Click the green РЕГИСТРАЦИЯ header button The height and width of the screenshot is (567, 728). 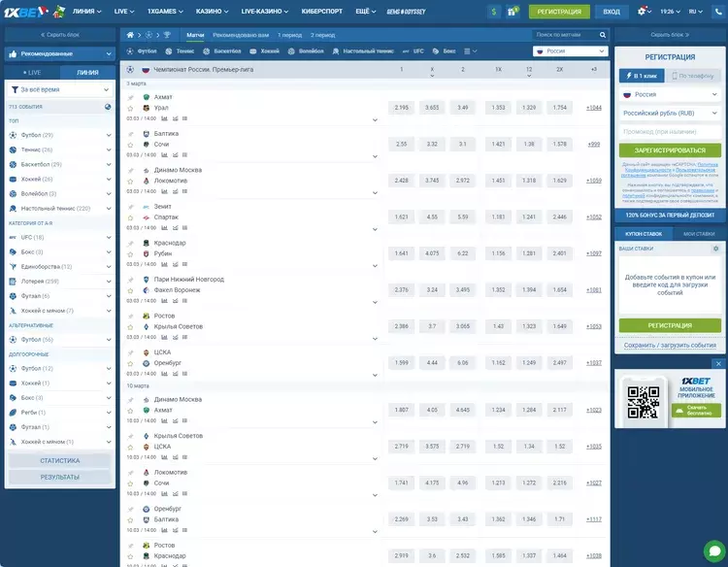[559, 12]
